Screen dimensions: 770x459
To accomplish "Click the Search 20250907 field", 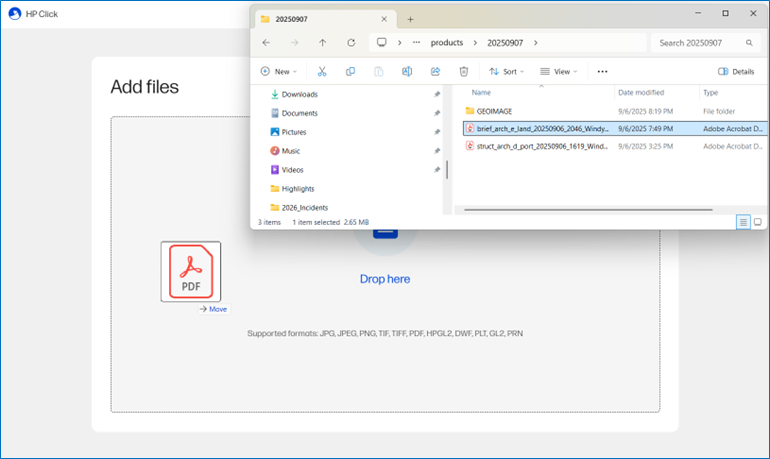I will [x=704, y=43].
